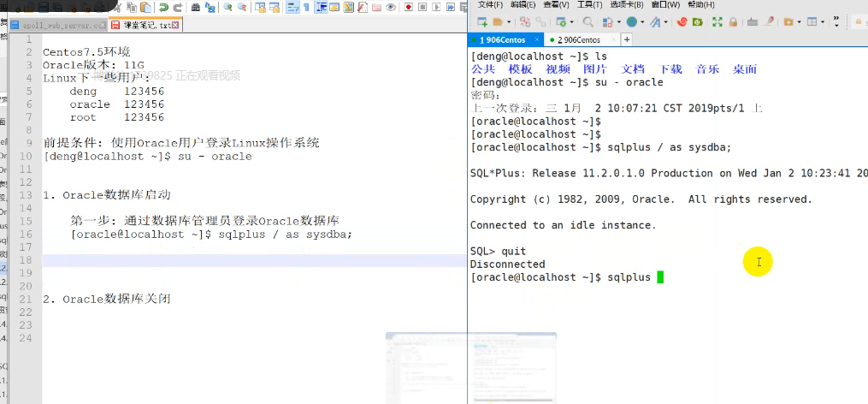
Task: Zoom out the Notepad++ editor
Action: tap(243, 7)
